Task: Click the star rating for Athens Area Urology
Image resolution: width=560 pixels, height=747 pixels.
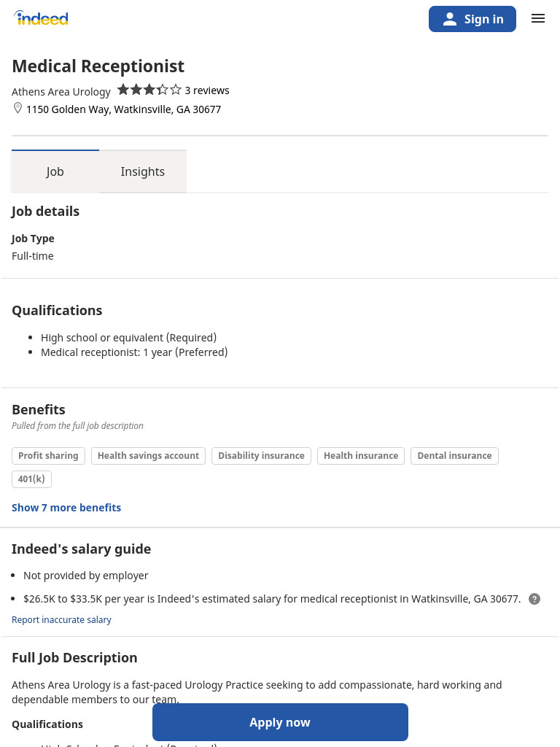Action: [x=149, y=90]
